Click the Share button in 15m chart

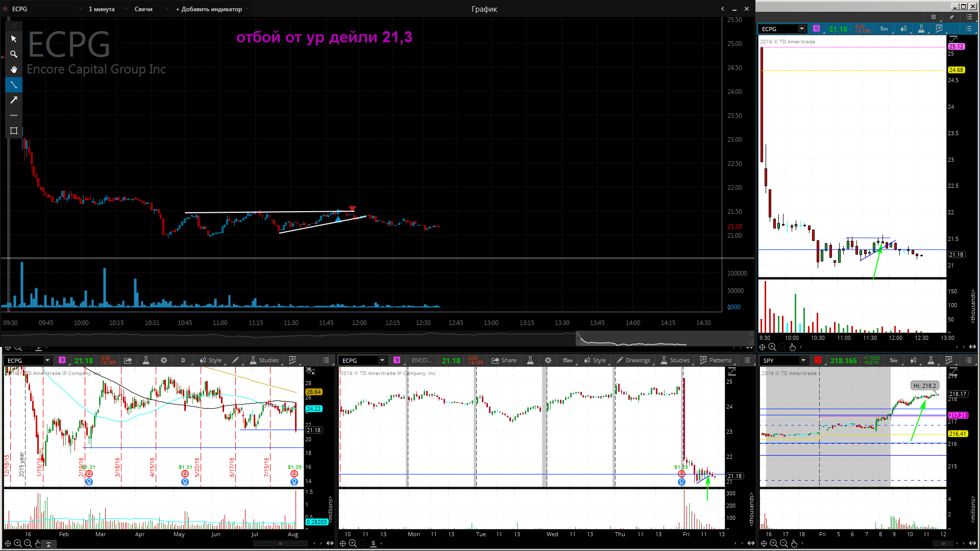tap(504, 360)
